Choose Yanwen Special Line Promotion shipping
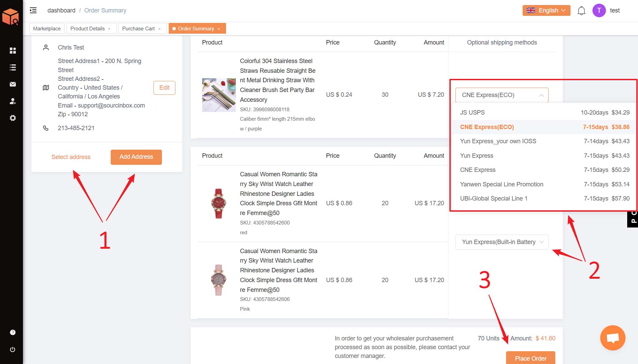638x364 pixels. [x=501, y=184]
